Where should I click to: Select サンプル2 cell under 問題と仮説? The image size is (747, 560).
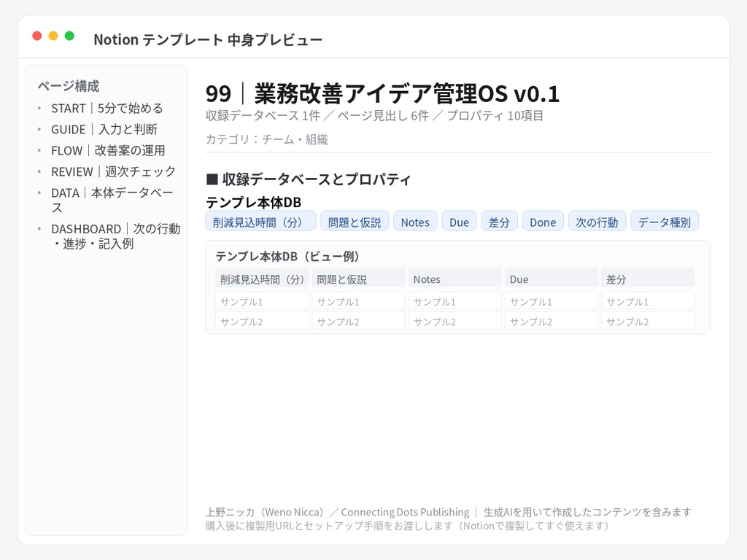(x=358, y=321)
